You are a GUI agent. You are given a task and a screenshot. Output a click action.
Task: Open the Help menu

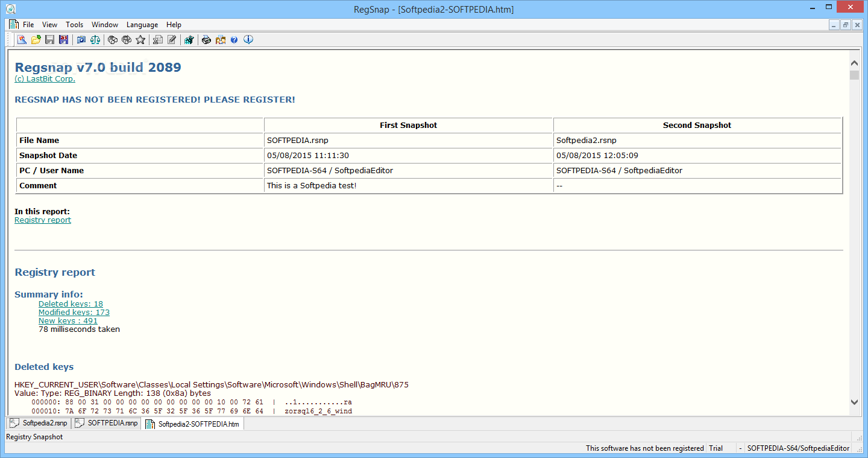click(x=174, y=25)
